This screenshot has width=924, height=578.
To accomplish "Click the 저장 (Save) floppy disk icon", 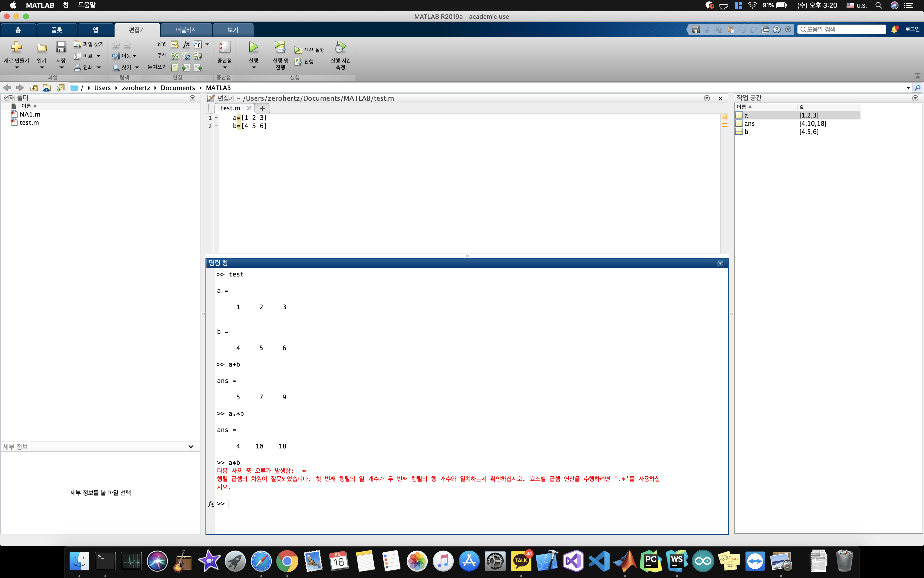I will (x=61, y=47).
